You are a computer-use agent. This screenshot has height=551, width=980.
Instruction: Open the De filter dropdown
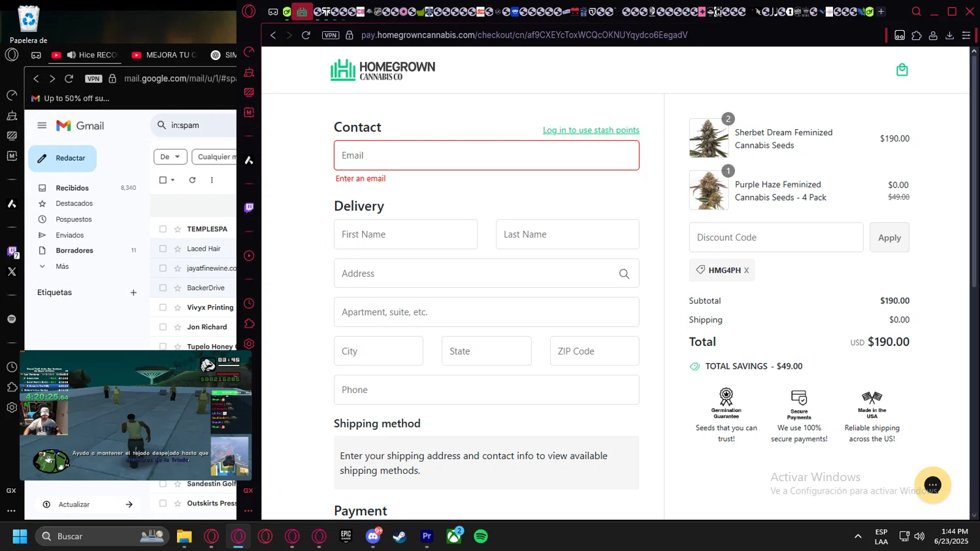[171, 157]
